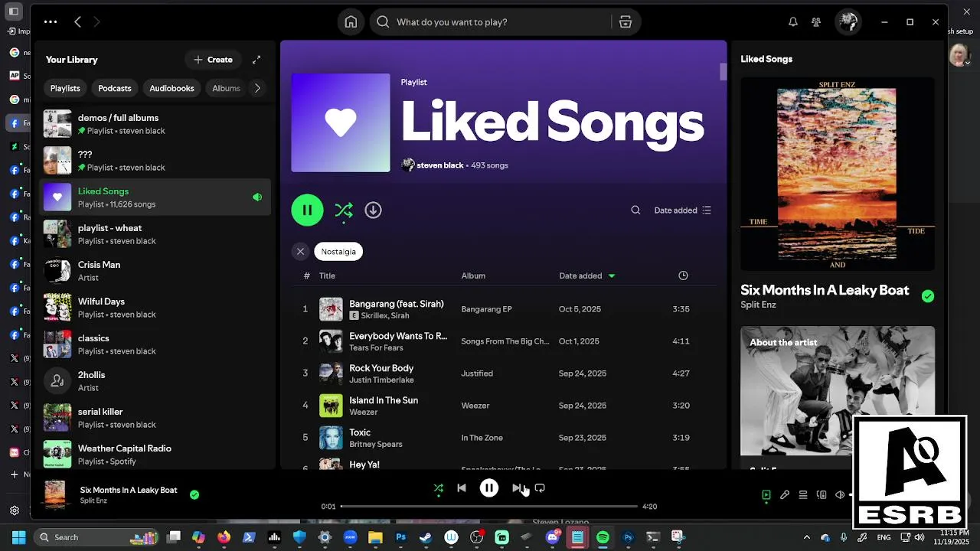Open Steam from the taskbar
This screenshot has height=551, width=980.
pyautogui.click(x=426, y=537)
